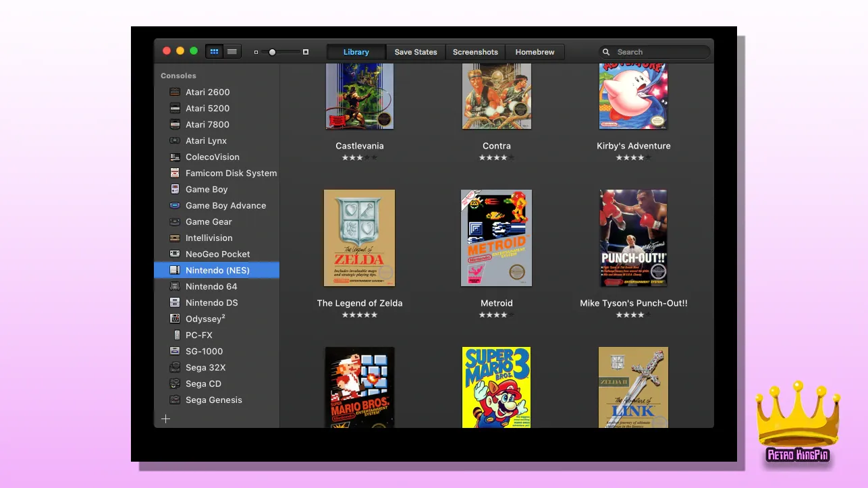The width and height of the screenshot is (868, 488).
Task: Select the Metroid game cover
Action: [496, 238]
